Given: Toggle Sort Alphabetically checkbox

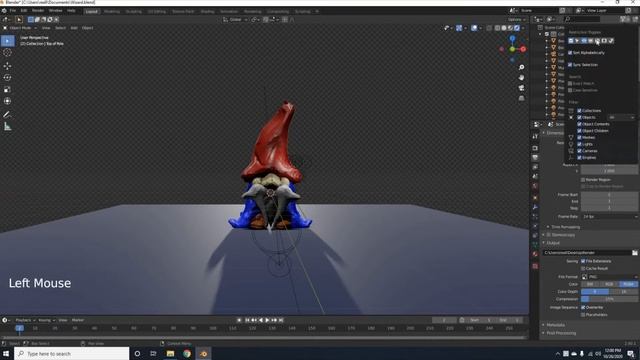Looking at the screenshot, I should (x=570, y=53).
